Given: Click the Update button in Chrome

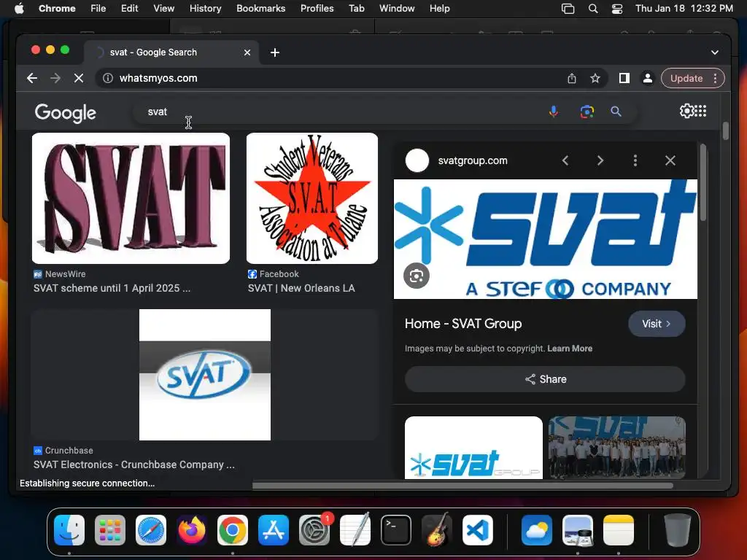Looking at the screenshot, I should (x=686, y=78).
